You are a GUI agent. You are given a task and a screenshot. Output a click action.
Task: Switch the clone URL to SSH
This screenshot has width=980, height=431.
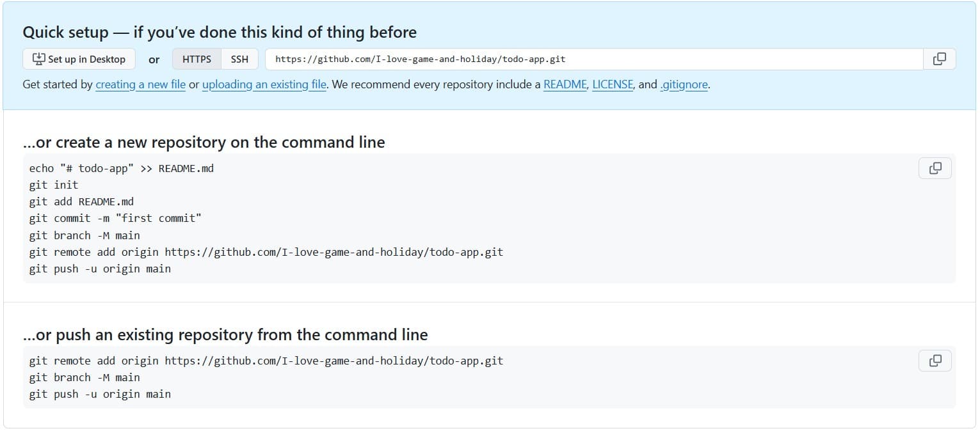tap(239, 59)
